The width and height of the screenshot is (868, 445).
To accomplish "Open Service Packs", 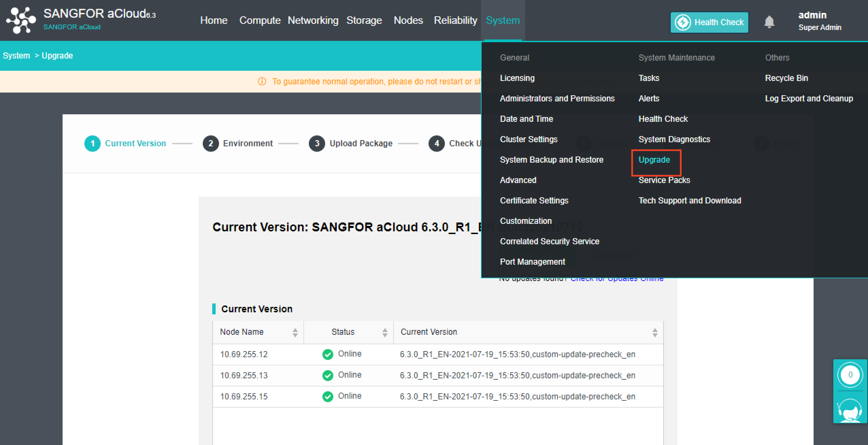I will pos(664,180).
